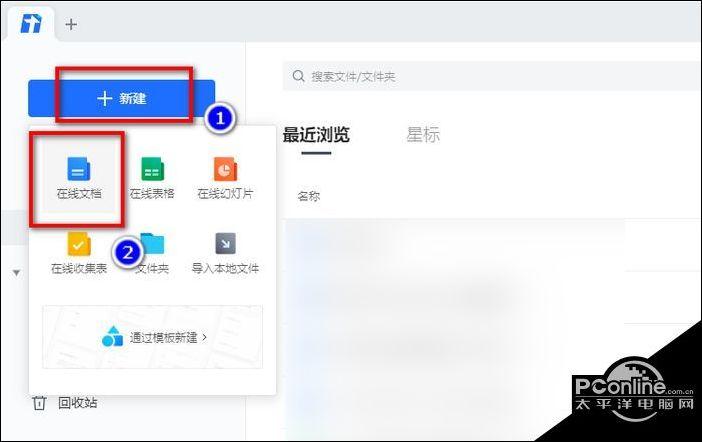Screen dimensions: 702x442
Task: Click the blue 新建 button
Action: pyautogui.click(x=121, y=99)
